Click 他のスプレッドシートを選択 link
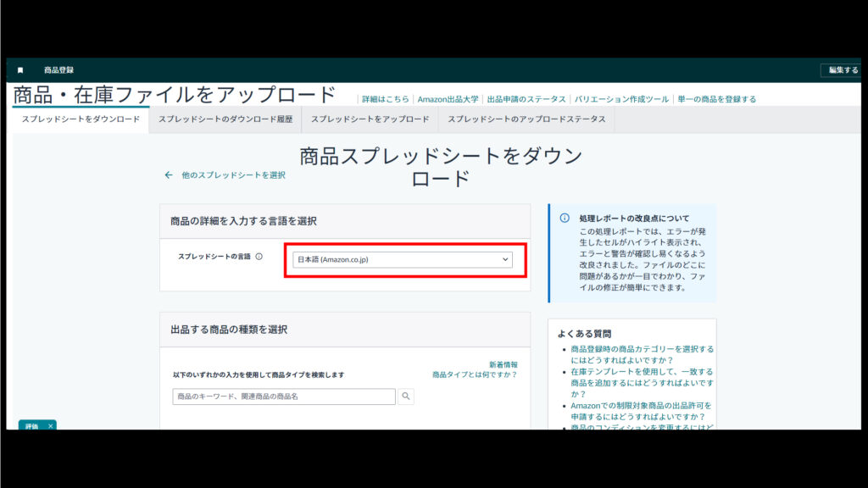Screen dimensions: 868x488 [234, 175]
